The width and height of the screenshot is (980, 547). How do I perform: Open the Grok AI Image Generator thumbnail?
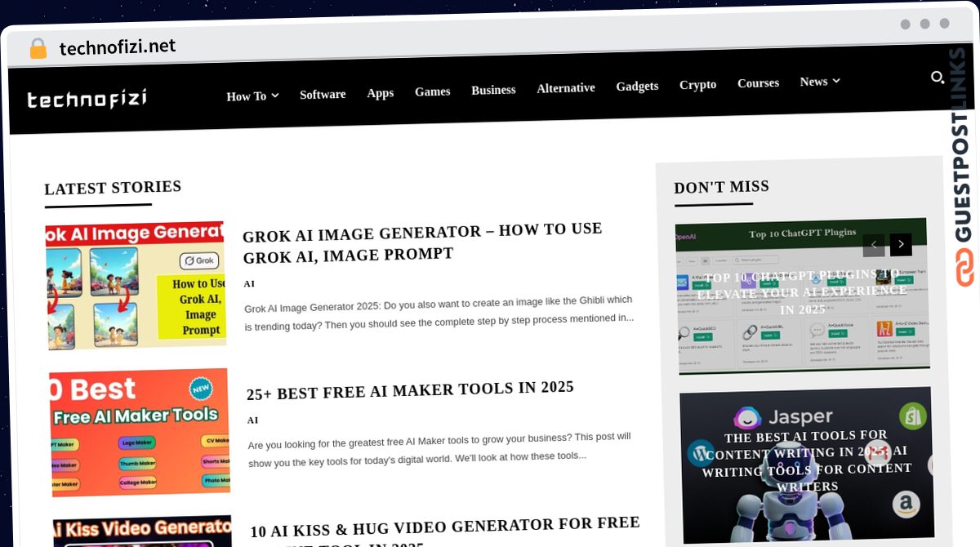click(136, 286)
